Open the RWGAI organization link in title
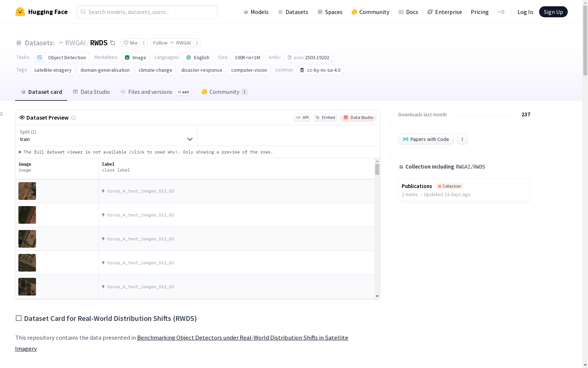This screenshot has width=588, height=368. point(75,43)
